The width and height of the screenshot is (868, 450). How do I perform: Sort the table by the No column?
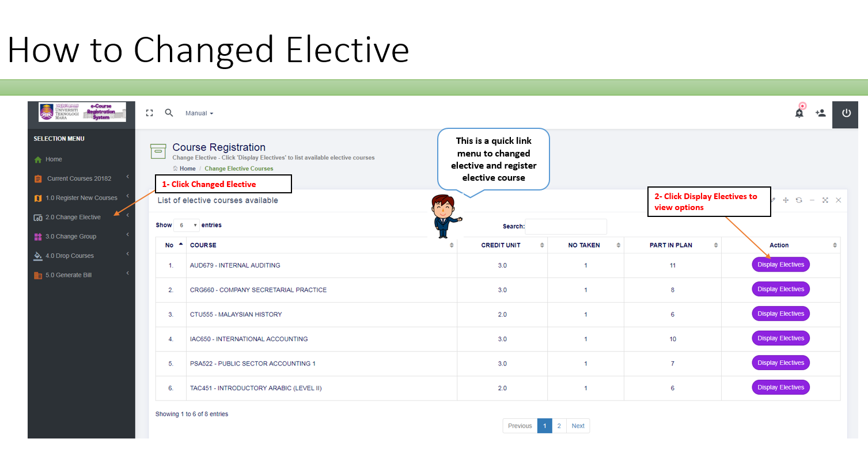point(171,245)
